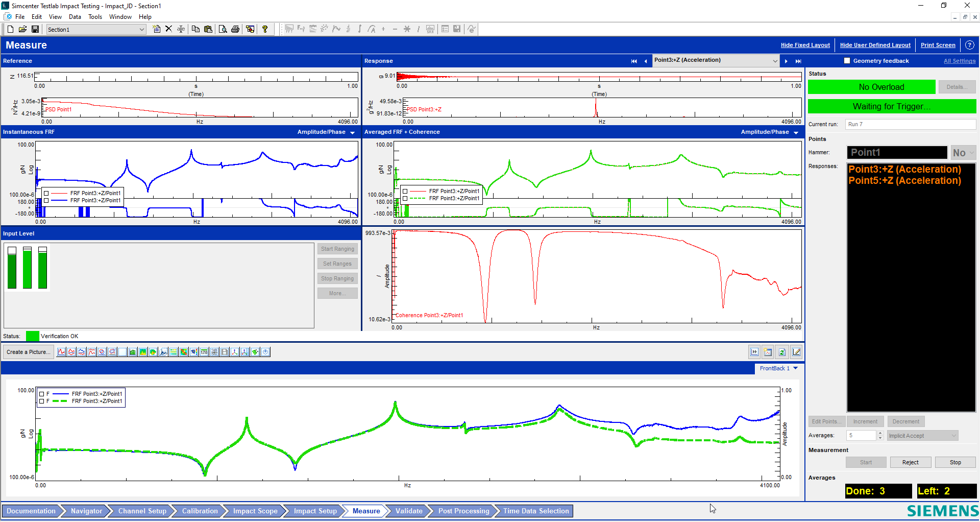
Task: Go to next response channel arrow
Action: 786,61
